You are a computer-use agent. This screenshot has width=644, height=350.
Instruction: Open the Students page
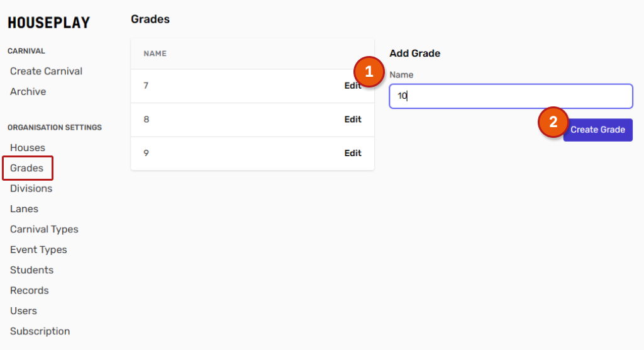tap(31, 269)
